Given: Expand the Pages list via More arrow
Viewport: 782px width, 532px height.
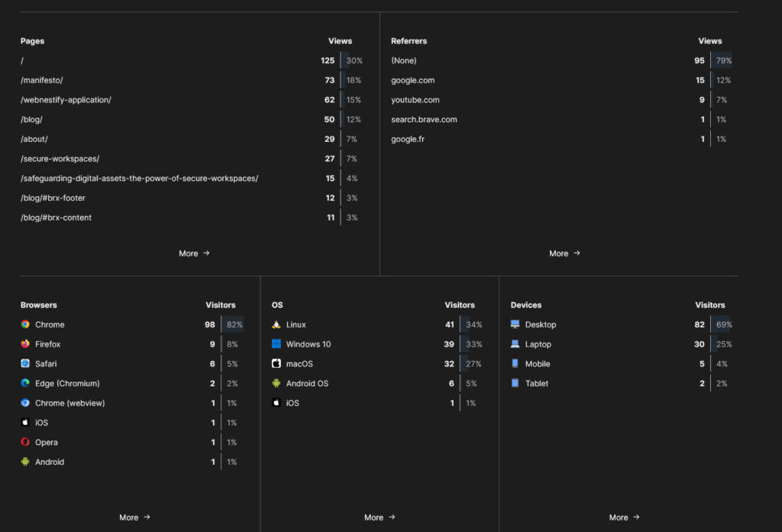Looking at the screenshot, I should tap(194, 253).
